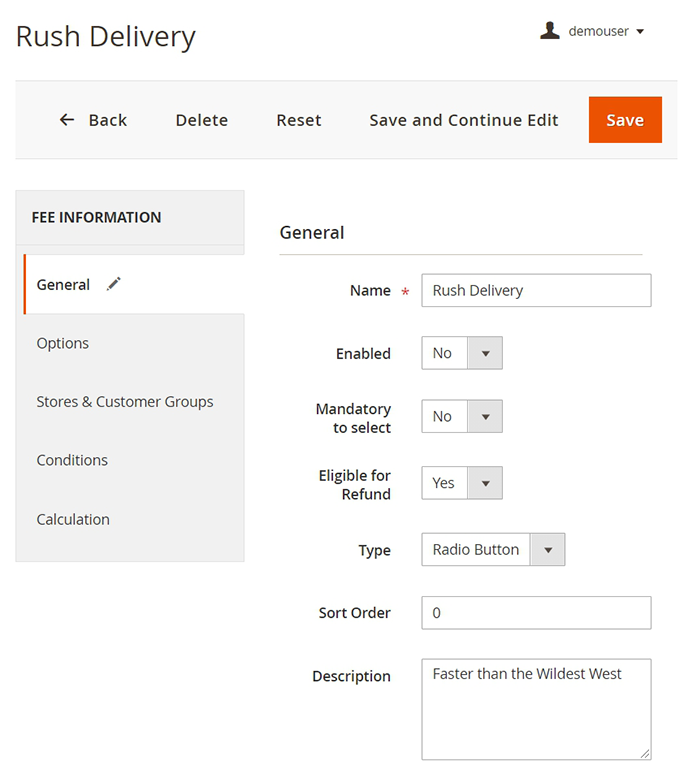The image size is (684, 774).
Task: Focus the Name input field
Action: click(536, 291)
